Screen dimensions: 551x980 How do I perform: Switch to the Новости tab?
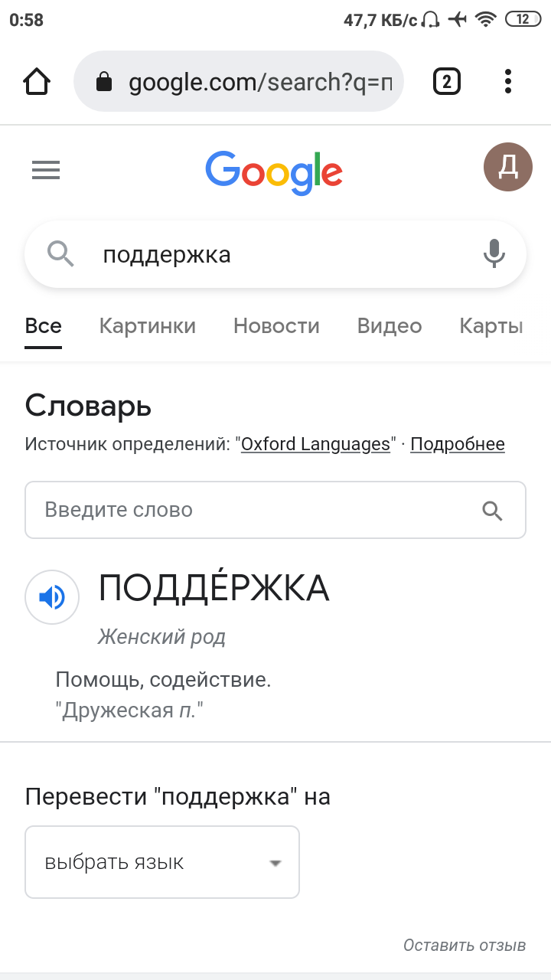276,326
